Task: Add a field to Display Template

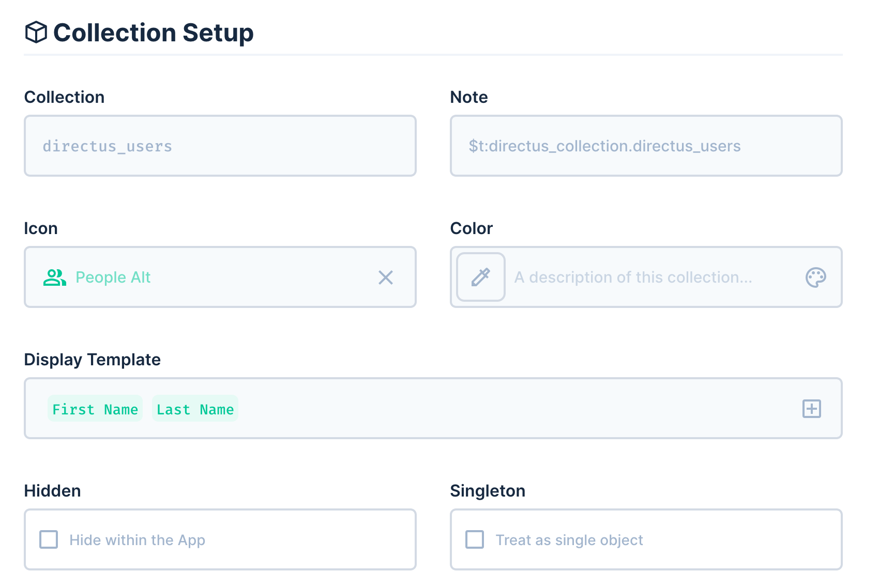Action: tap(812, 409)
